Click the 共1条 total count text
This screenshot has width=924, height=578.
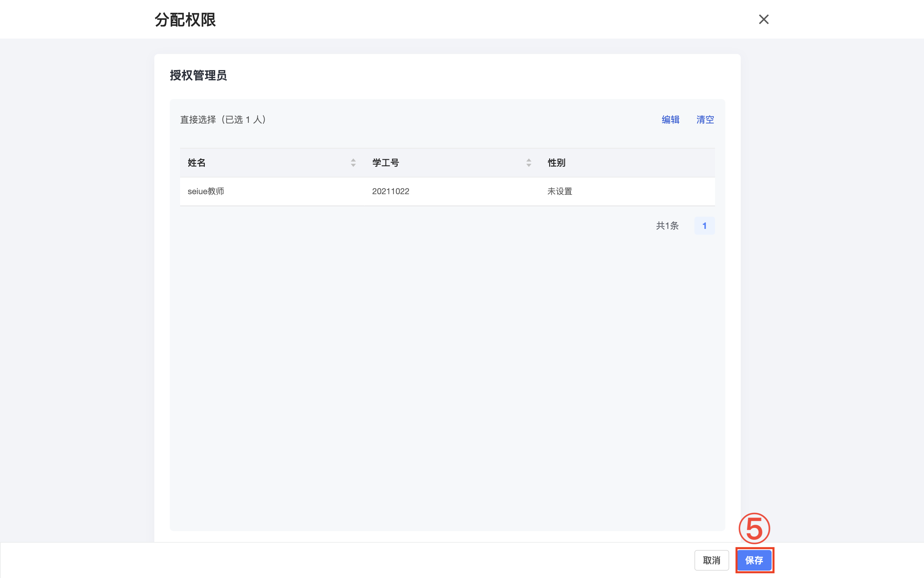pos(667,226)
